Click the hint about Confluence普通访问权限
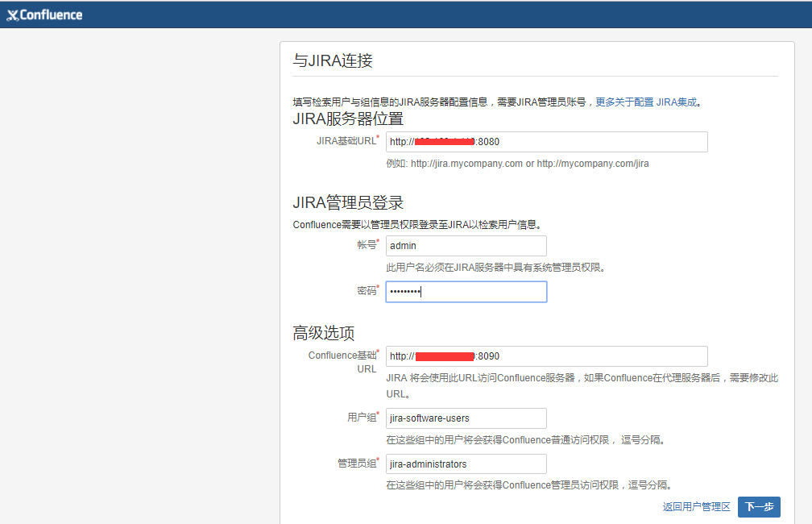Screen dimensions: 812x524 click(x=525, y=440)
